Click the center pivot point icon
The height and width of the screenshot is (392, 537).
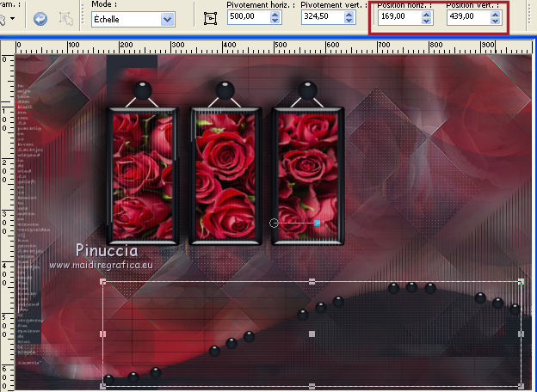[x=210, y=18]
